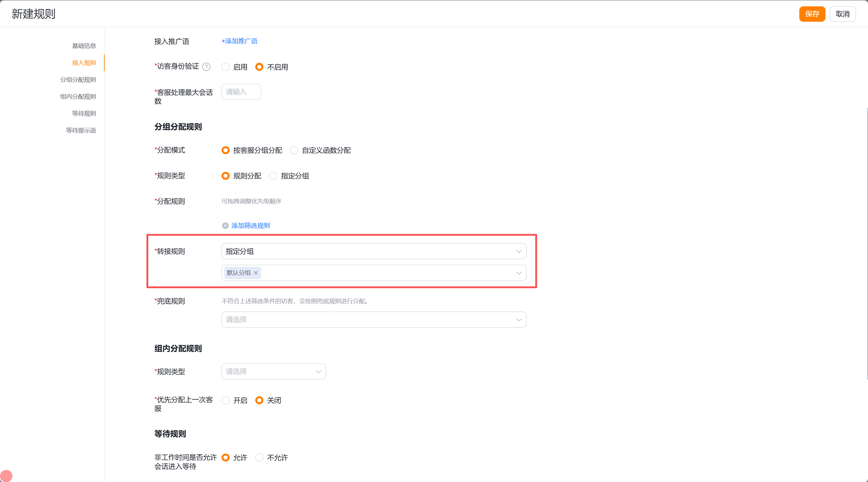Image resolution: width=868 pixels, height=482 pixels.
Task: Expand the 转接规则 指定分组 dropdown
Action: click(374, 251)
